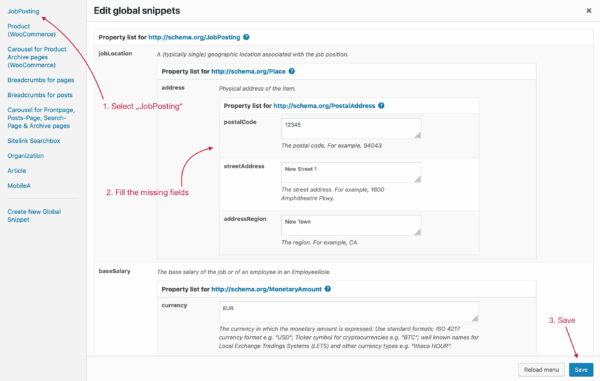Follow the http://schema.org/Place link

coord(248,71)
